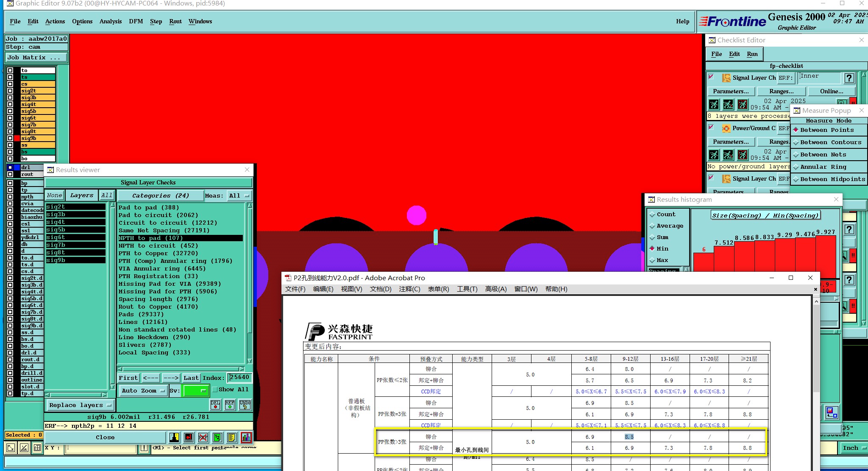Enable the Show All checkbox
Screen dimensions: 868x471
pos(215,390)
